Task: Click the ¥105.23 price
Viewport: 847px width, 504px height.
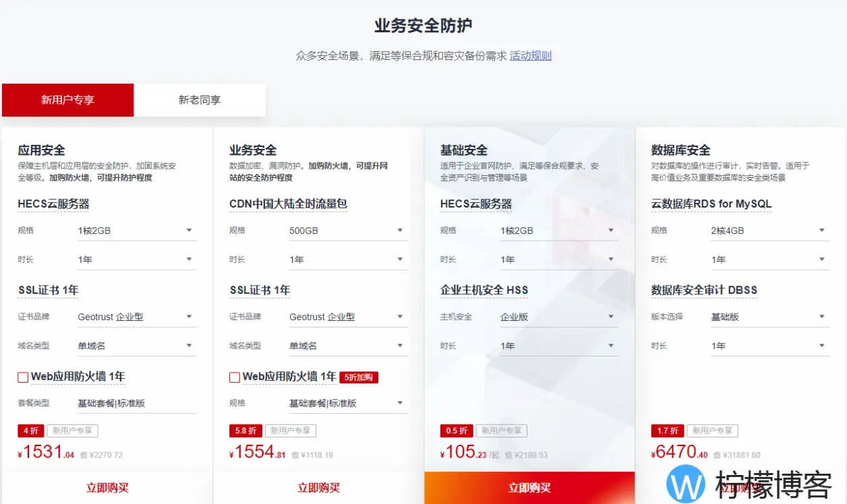Action: pyautogui.click(x=463, y=452)
